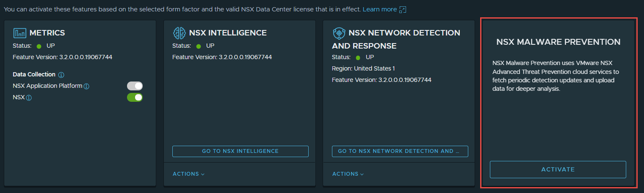
Task: Click Region United States 1 text
Action: (x=363, y=68)
